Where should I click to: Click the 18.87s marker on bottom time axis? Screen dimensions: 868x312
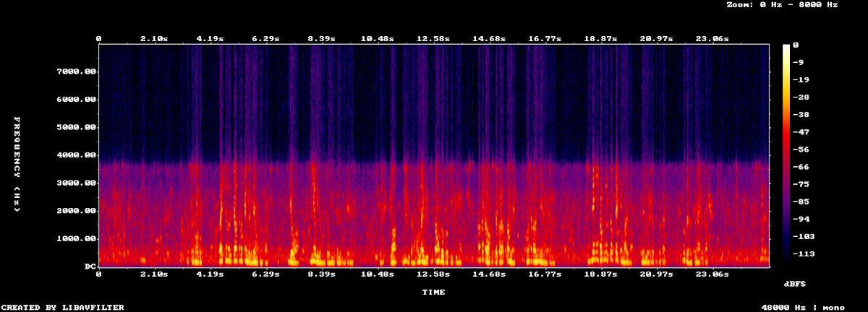coord(600,274)
